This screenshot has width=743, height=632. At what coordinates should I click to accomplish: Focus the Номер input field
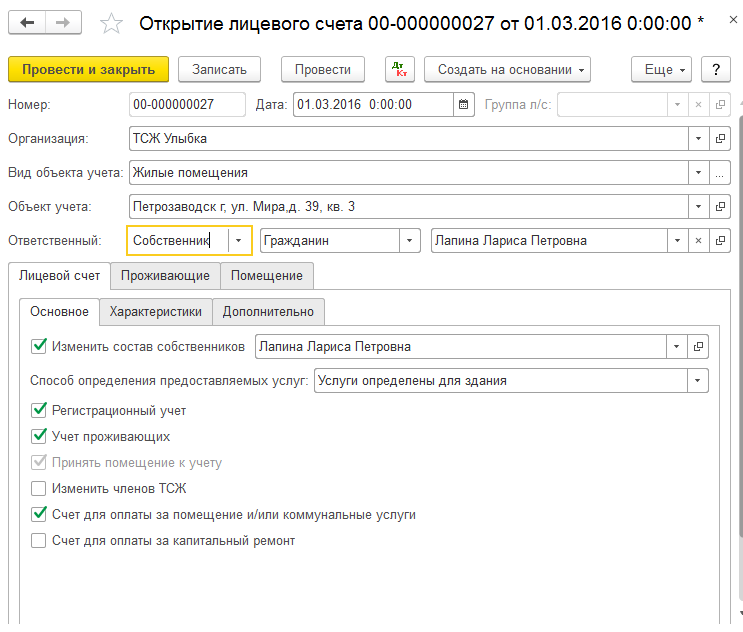coord(187,104)
